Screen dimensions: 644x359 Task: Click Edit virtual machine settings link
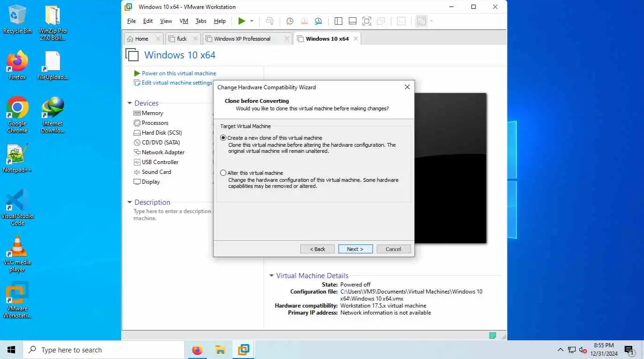click(x=177, y=83)
